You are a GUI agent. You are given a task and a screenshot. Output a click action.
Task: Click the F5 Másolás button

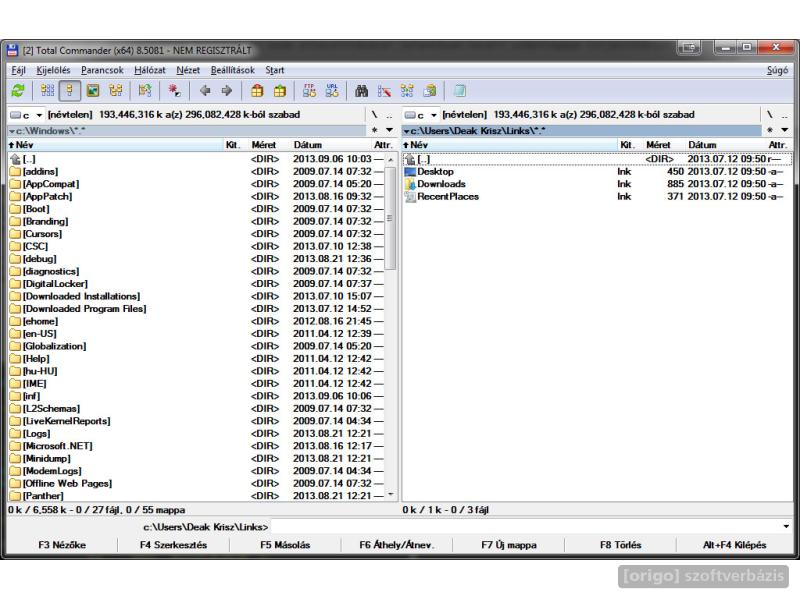click(285, 545)
